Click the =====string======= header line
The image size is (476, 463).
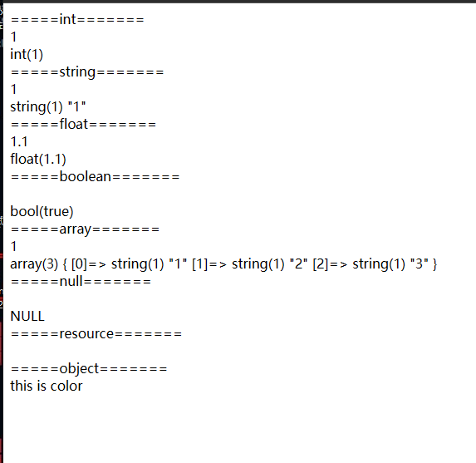(x=87, y=72)
